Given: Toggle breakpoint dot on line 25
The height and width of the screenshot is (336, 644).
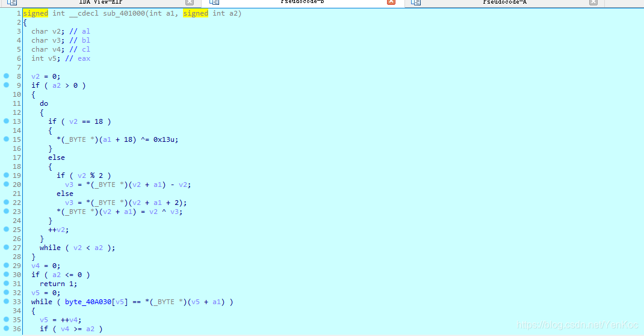Looking at the screenshot, I should (x=6, y=230).
